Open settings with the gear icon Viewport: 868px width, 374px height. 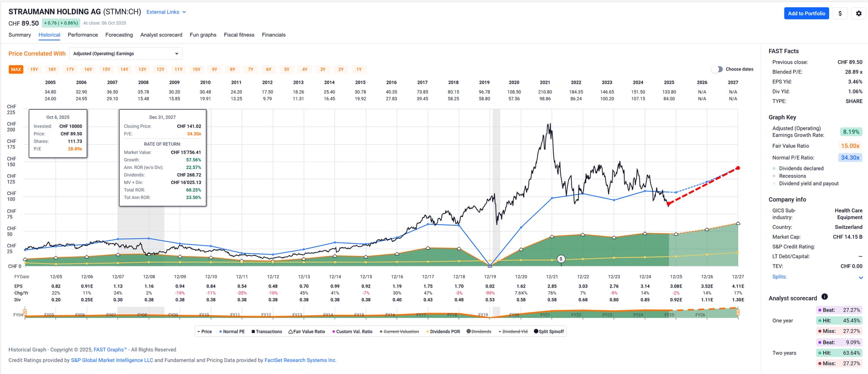(x=859, y=14)
